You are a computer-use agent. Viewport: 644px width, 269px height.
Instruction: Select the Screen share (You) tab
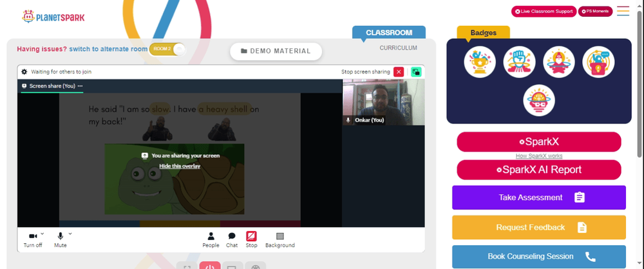click(48, 86)
